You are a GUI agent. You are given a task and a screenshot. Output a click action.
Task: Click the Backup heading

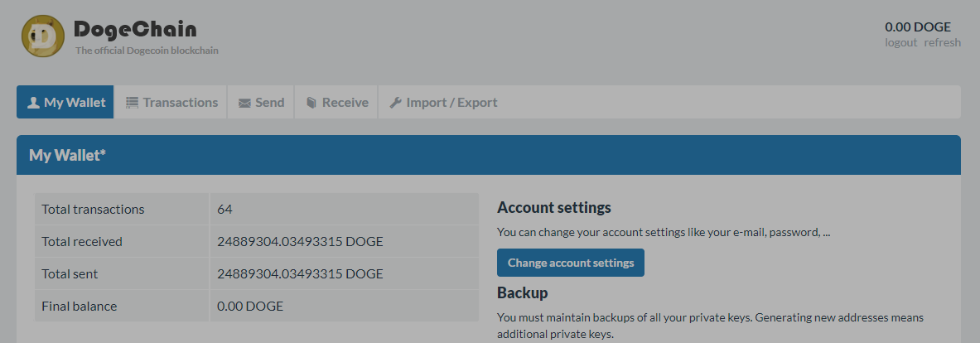pyautogui.click(x=523, y=292)
